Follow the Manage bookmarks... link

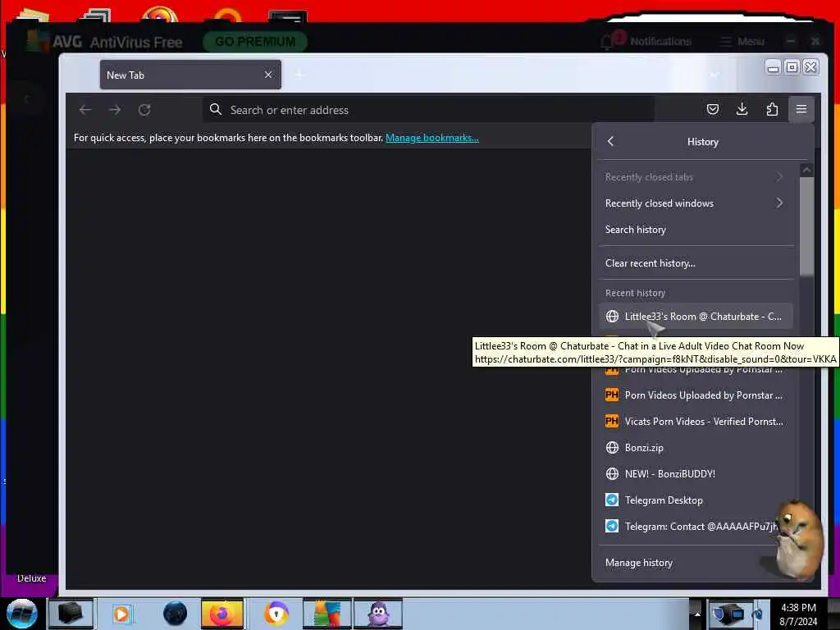(431, 138)
